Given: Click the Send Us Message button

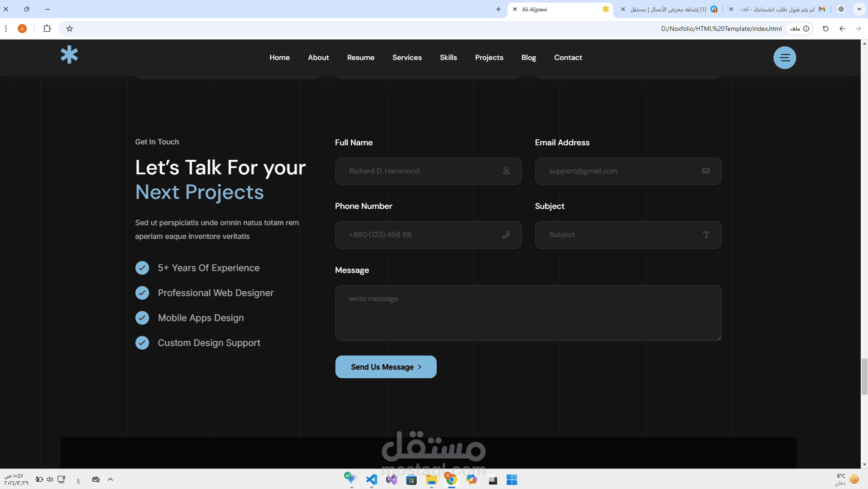Looking at the screenshot, I should [x=386, y=367].
